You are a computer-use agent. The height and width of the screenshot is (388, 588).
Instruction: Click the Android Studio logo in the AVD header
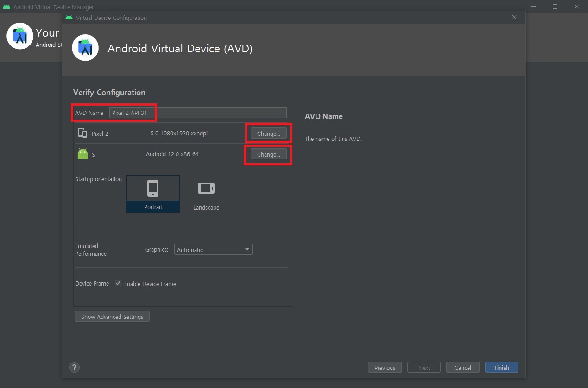[85, 48]
